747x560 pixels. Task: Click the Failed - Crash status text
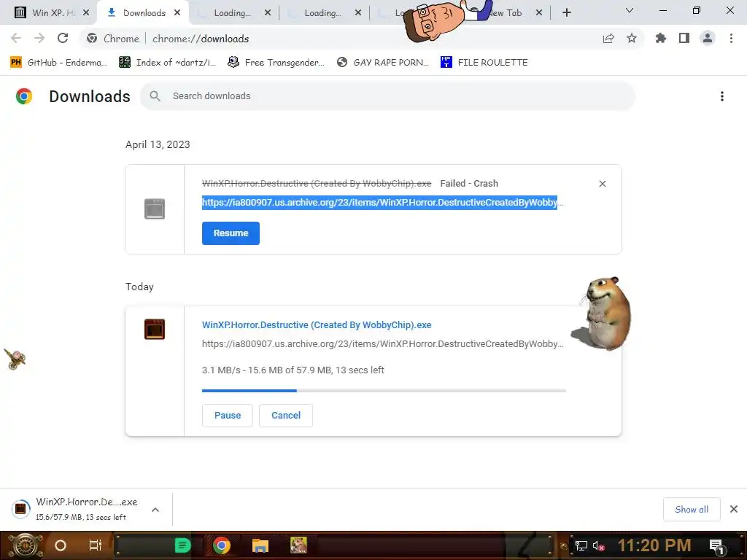click(469, 184)
